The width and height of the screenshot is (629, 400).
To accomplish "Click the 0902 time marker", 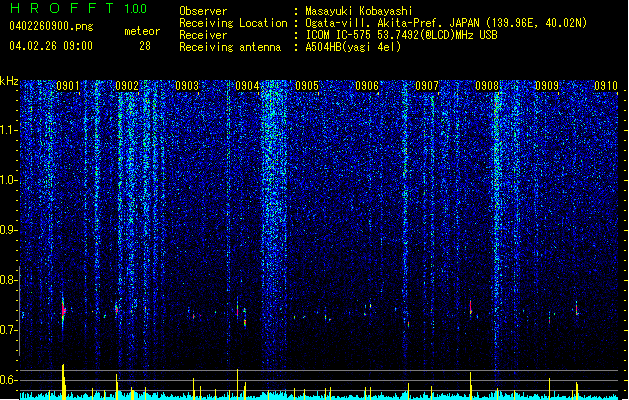I will [x=127, y=86].
